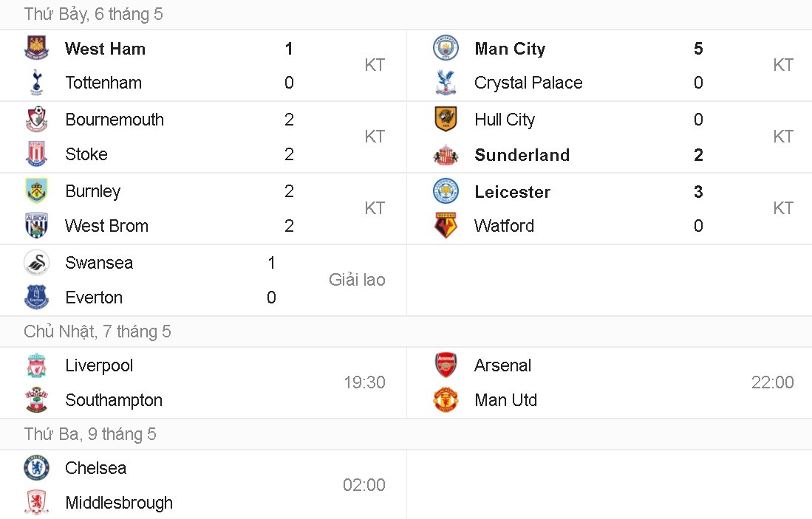The image size is (812, 519).
Task: Click the Swansea team name
Action: point(99,263)
